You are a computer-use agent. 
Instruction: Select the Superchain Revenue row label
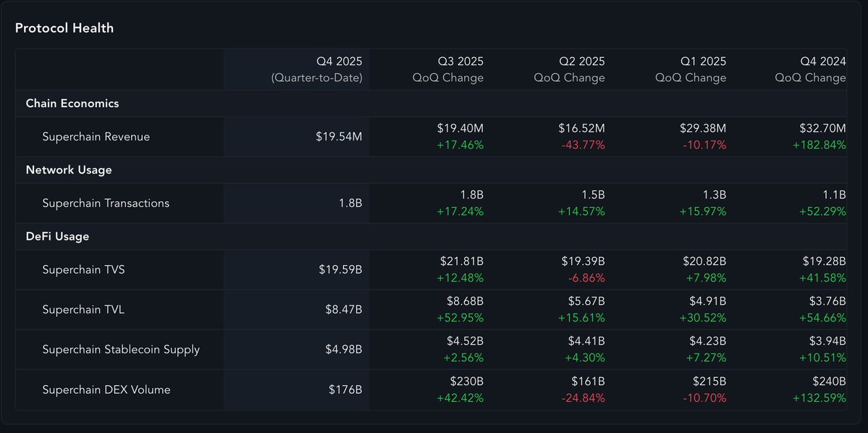(96, 137)
